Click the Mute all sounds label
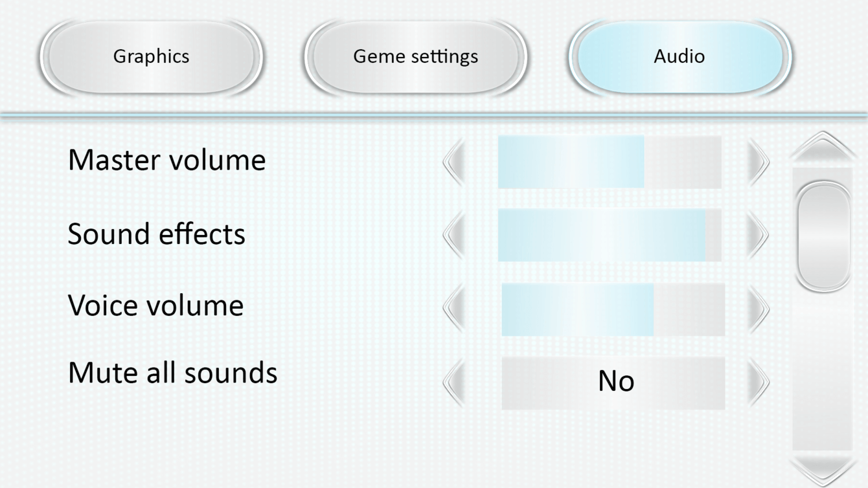The width and height of the screenshot is (868, 488). coord(172,373)
